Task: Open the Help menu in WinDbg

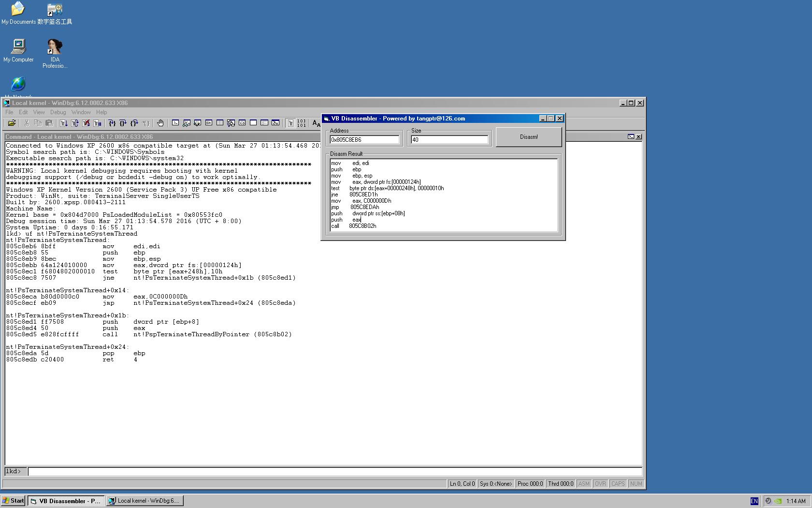Action: coord(101,112)
